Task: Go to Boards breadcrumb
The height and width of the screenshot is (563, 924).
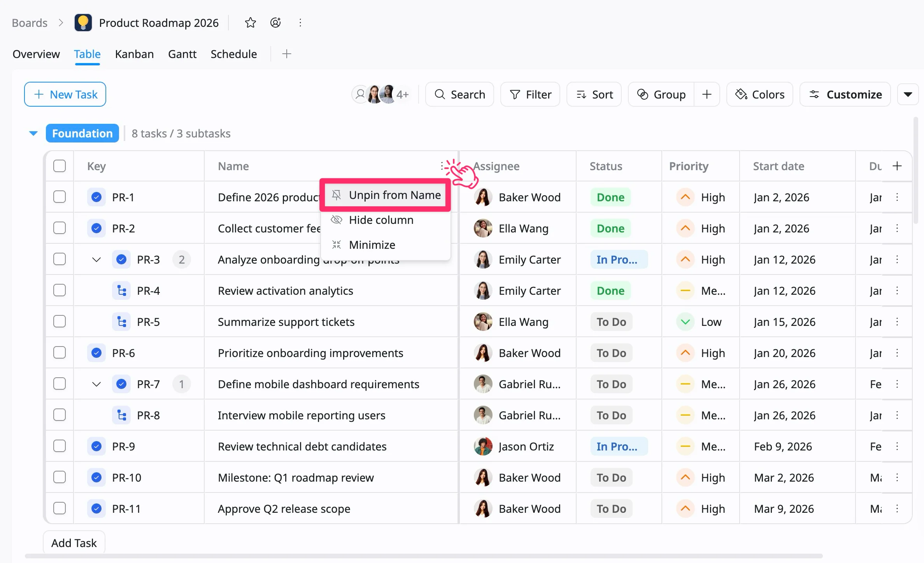Action: [x=30, y=23]
